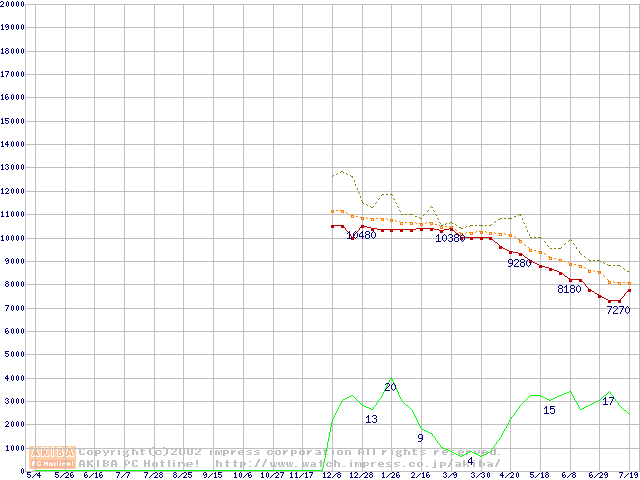This screenshot has width=640, height=480.
Task: Click the 9280 price label
Action: (x=519, y=263)
